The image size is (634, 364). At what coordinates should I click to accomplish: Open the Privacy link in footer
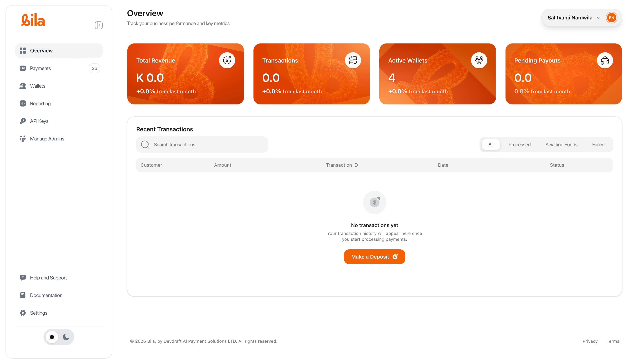[590, 341]
